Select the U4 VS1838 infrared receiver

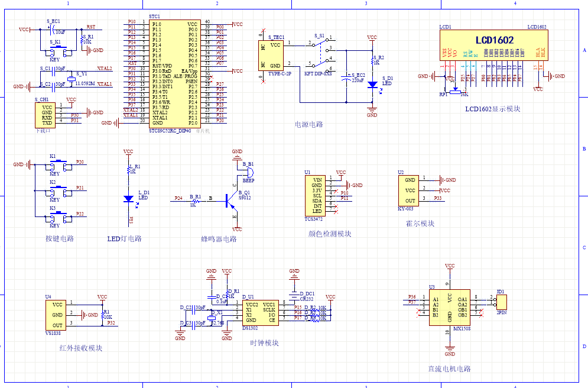click(56, 315)
